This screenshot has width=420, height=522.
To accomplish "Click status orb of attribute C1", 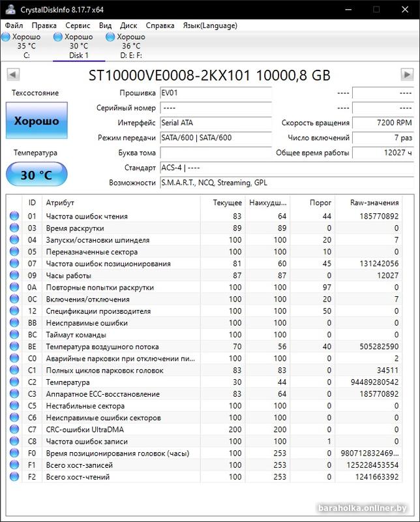I will tap(14, 370).
